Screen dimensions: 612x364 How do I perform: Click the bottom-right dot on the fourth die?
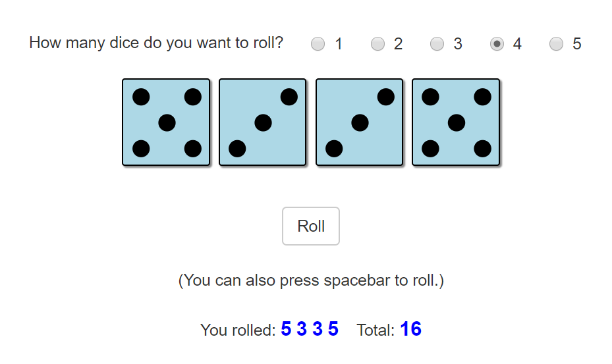click(x=482, y=149)
